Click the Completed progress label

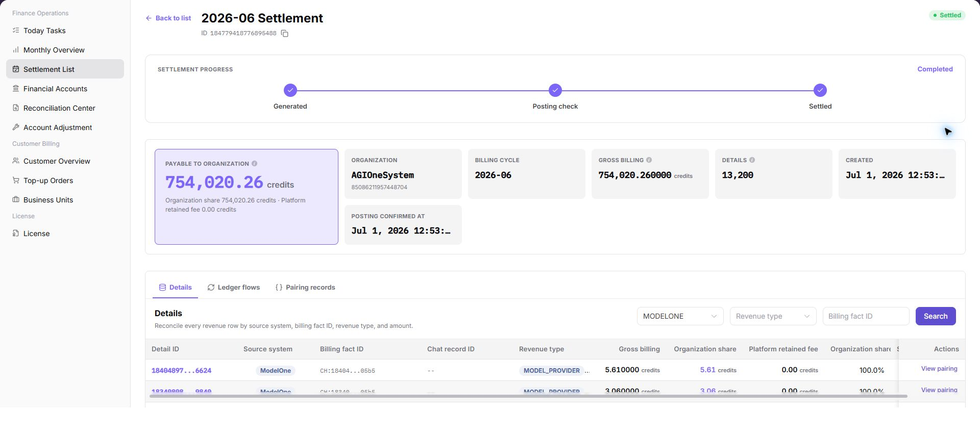point(935,69)
